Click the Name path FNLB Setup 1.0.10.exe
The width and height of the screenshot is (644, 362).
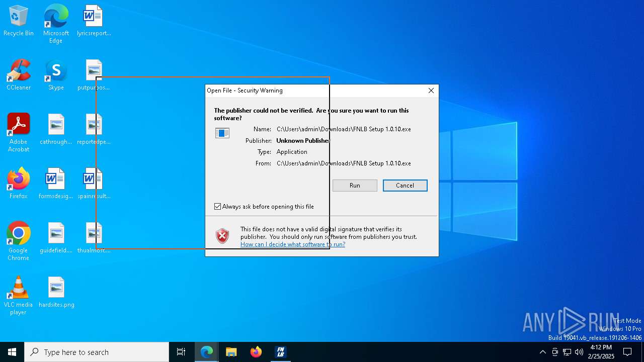pyautogui.click(x=344, y=129)
